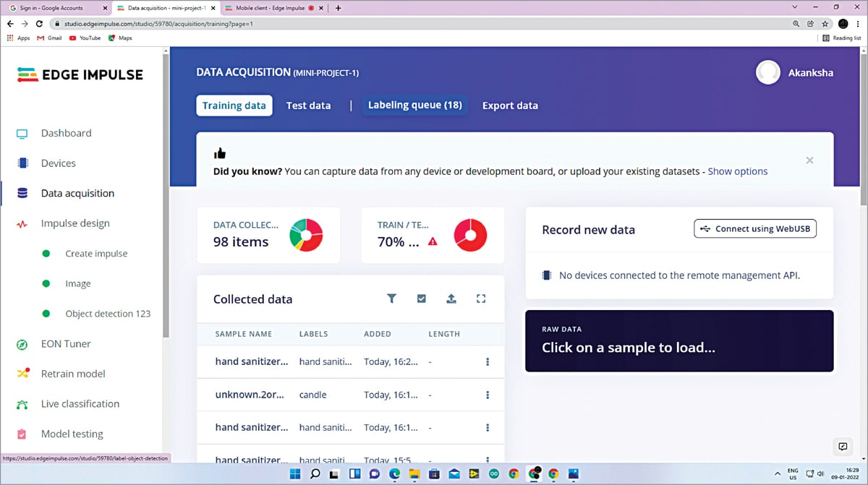Toggle the select multiple items checkbox icon

(421, 299)
